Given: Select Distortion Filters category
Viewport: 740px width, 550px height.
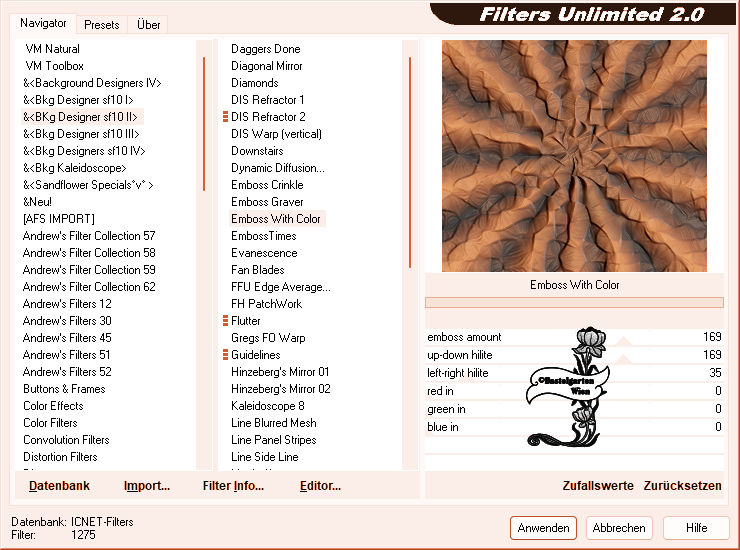Looking at the screenshot, I should coord(60,457).
